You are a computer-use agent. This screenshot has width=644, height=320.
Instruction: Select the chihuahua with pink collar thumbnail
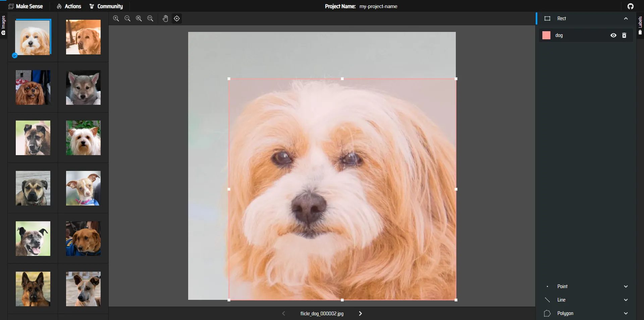coord(83,188)
